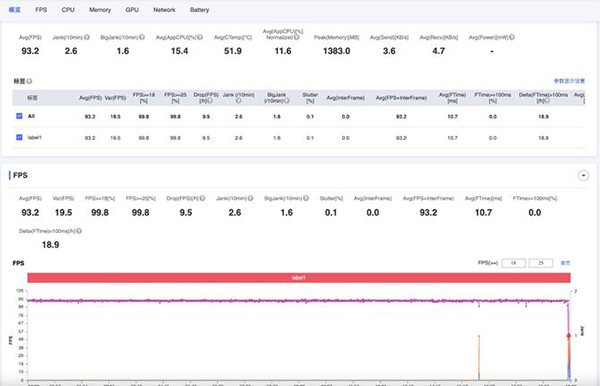Click the FPS(>=) 25 threshold input field

(541, 263)
